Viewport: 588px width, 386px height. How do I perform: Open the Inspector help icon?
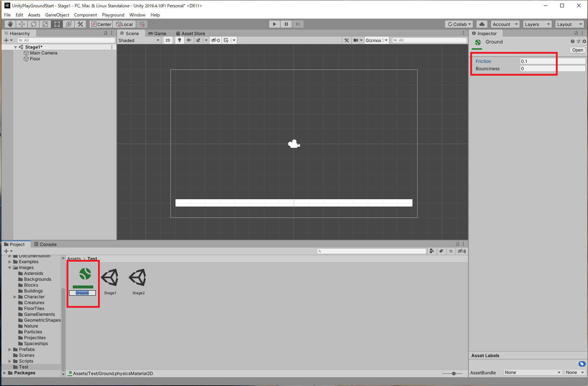pyautogui.click(x=573, y=41)
